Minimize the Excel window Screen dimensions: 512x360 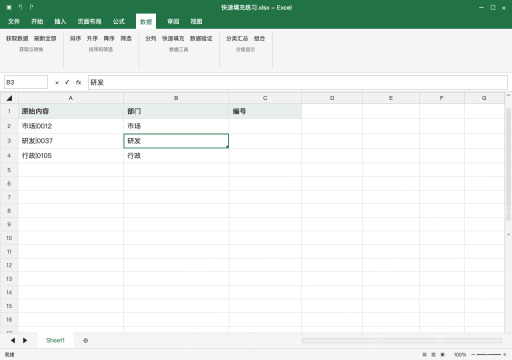[x=481, y=7]
